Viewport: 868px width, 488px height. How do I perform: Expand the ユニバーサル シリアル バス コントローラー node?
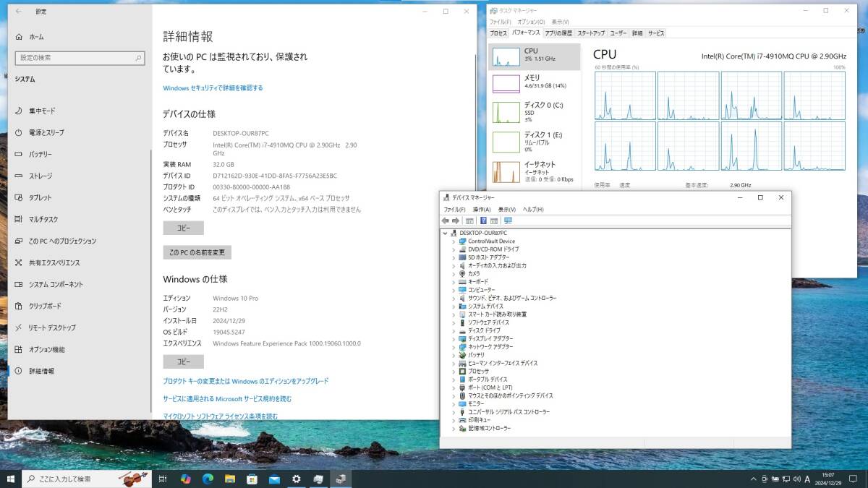(x=454, y=412)
